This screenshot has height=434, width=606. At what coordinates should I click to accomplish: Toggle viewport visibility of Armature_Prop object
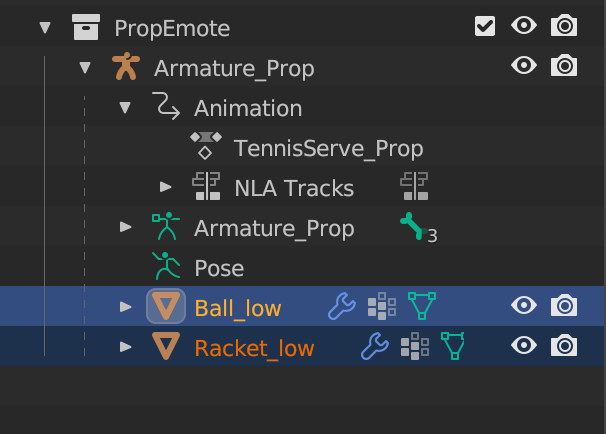[x=524, y=67]
